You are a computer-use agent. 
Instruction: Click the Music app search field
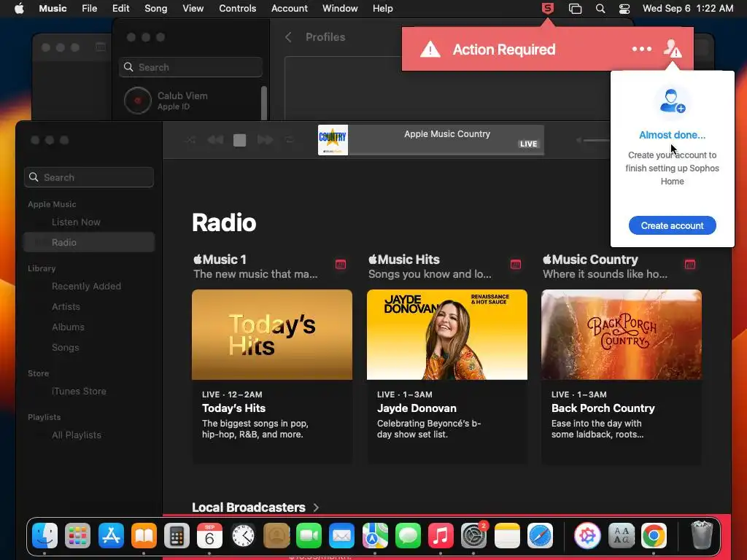(x=89, y=177)
